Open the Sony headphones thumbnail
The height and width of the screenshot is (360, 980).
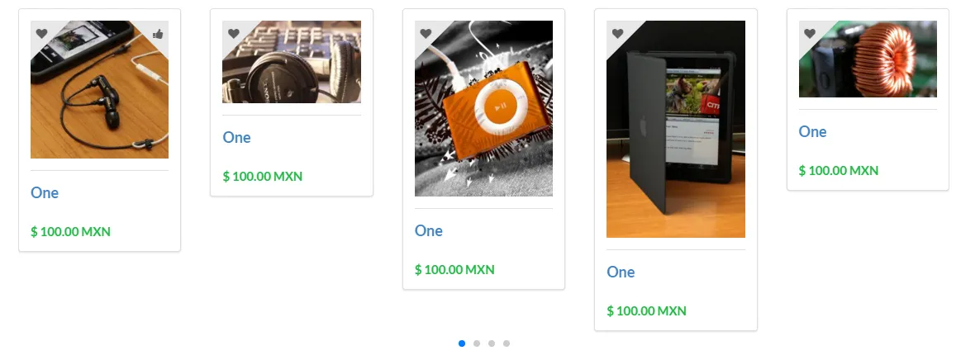(291, 62)
